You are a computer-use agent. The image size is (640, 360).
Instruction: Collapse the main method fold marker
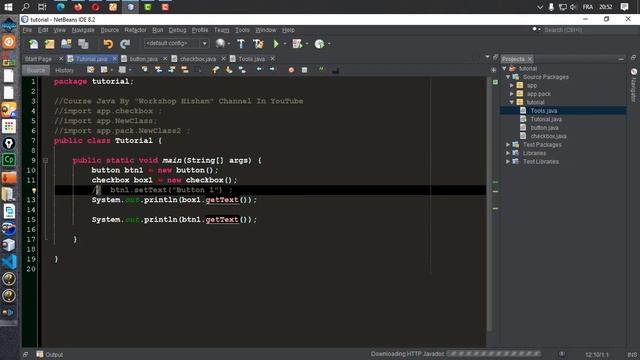pyautogui.click(x=45, y=160)
